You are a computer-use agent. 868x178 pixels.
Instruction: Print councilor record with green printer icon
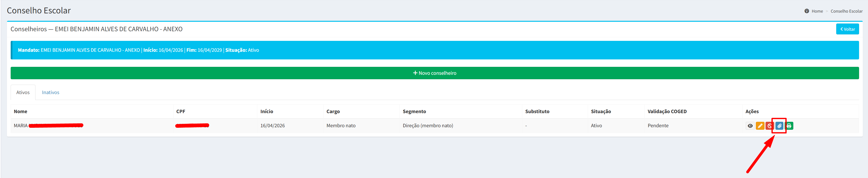click(789, 126)
